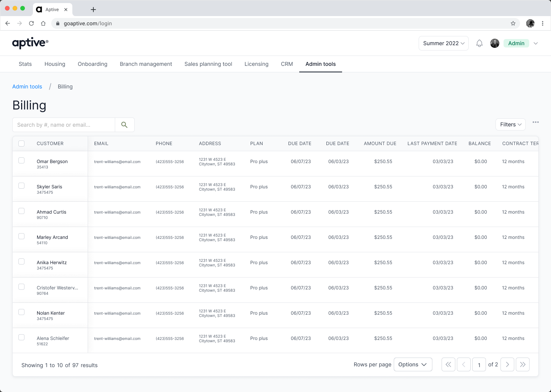
Task: Check the Ahmad Curtis row checkbox
Action: (21, 211)
